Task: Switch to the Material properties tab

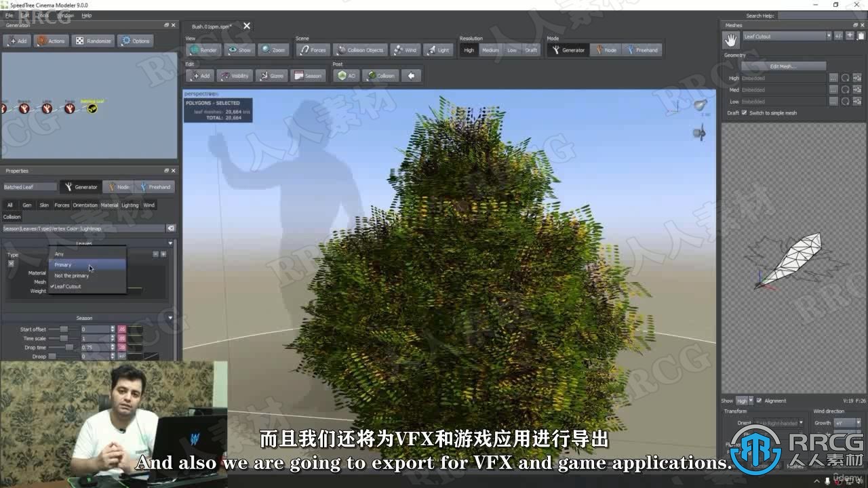Action: 109,205
